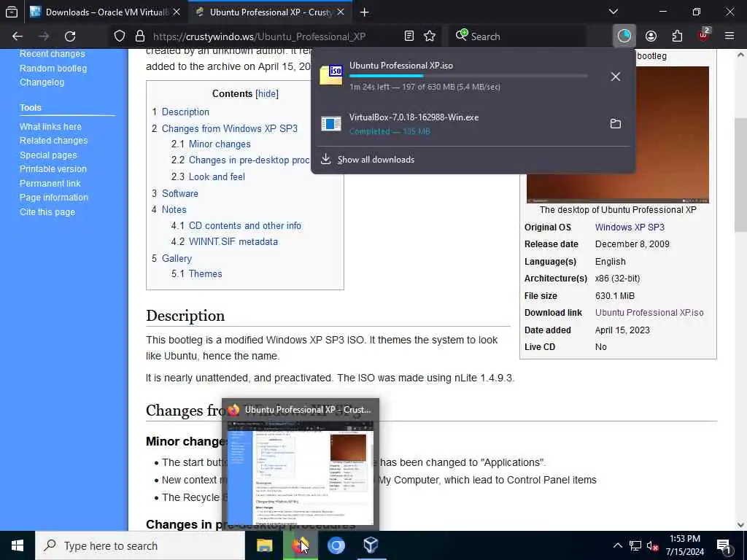The width and height of the screenshot is (747, 560).
Task: Open Recent changes in sidebar
Action: [53, 54]
